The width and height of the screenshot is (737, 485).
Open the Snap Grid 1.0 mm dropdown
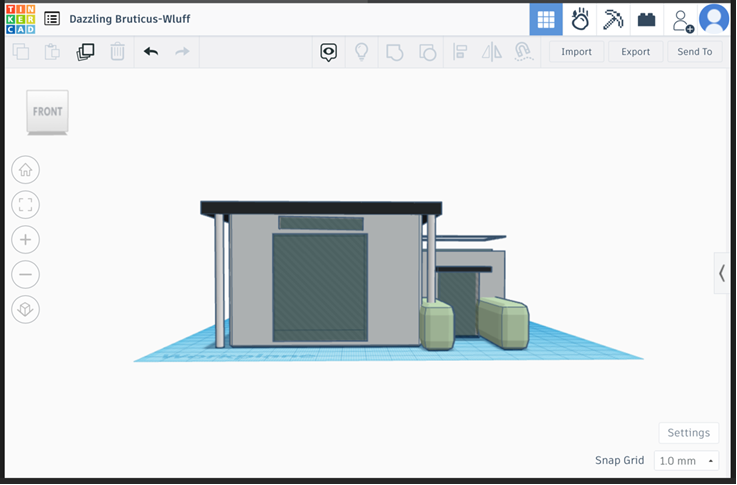coord(686,461)
